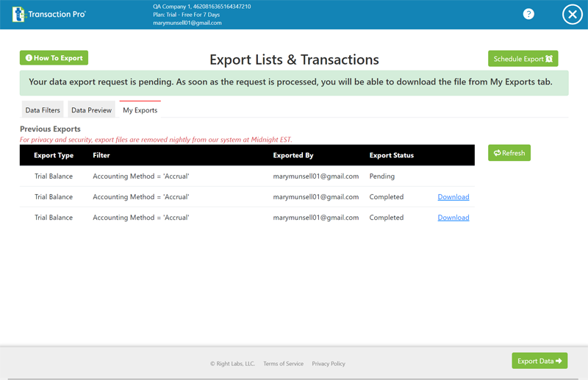Image resolution: width=588 pixels, height=380 pixels.
Task: Click the red midnight removal notice
Action: (x=156, y=140)
